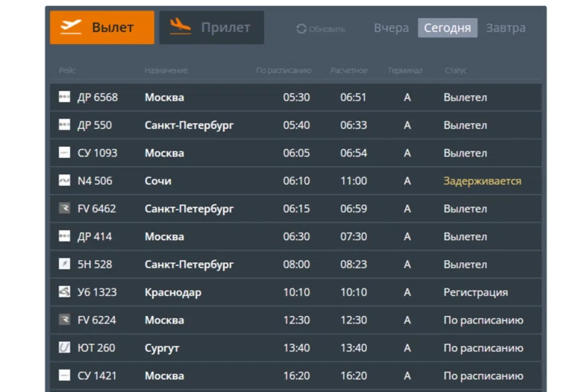This screenshot has width=567, height=392.
Task: Click the По расписанию column header
Action: click(283, 71)
